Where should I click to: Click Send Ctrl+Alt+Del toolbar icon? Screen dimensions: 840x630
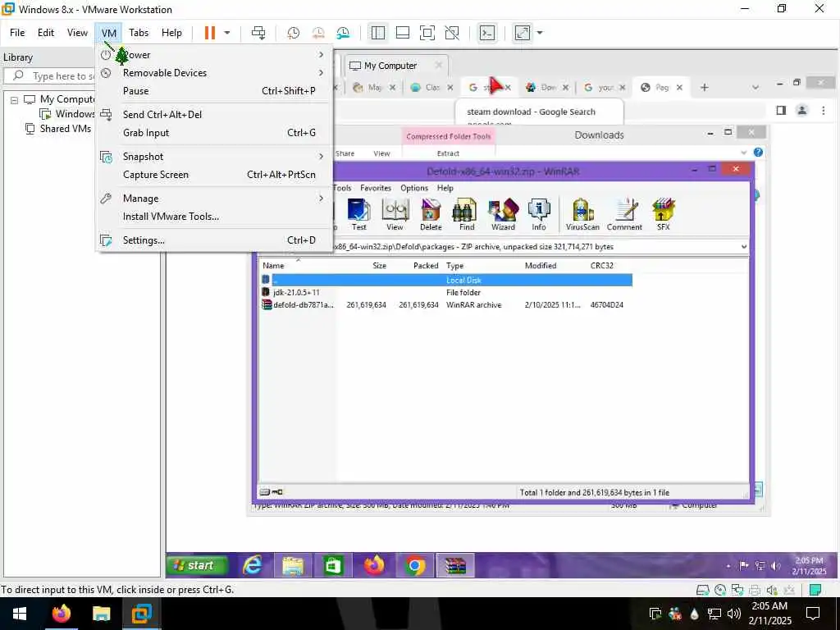[x=258, y=33]
